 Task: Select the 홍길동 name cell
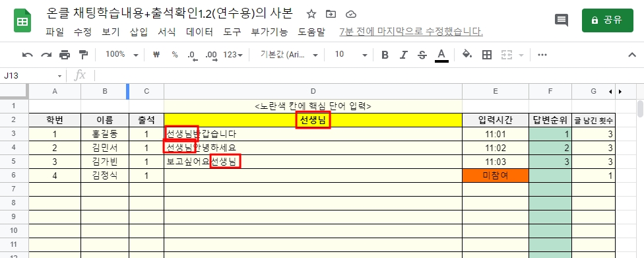click(x=105, y=134)
